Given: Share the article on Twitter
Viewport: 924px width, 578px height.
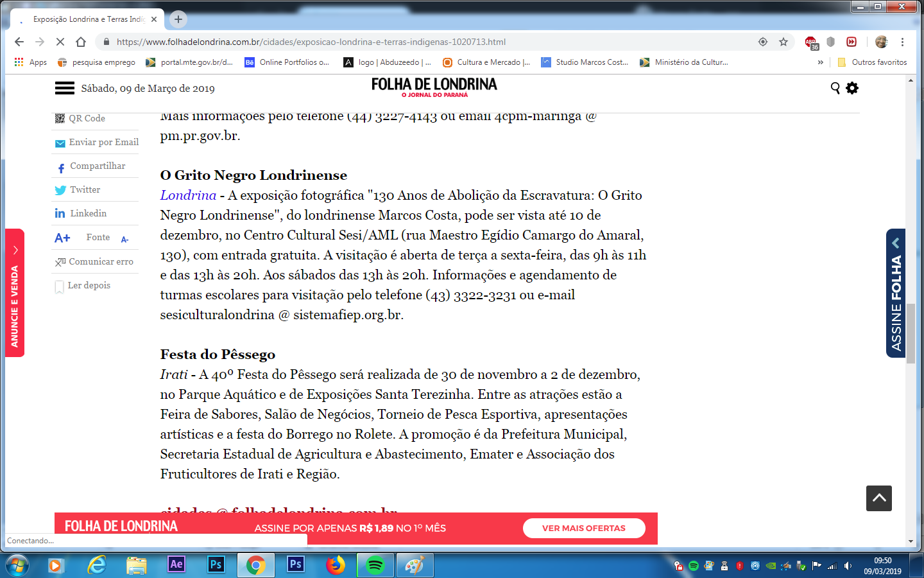Looking at the screenshot, I should [x=85, y=190].
